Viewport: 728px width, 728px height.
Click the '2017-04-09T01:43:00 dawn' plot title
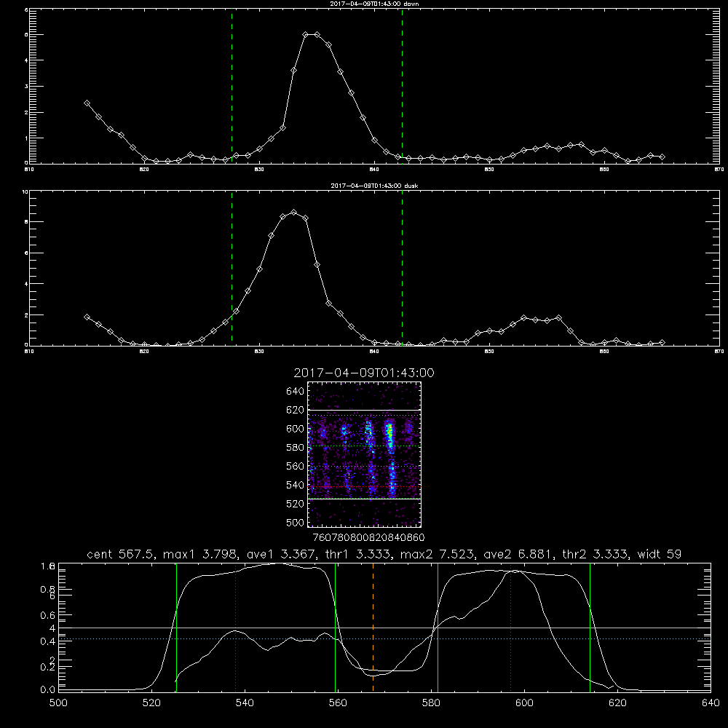click(x=374, y=4)
